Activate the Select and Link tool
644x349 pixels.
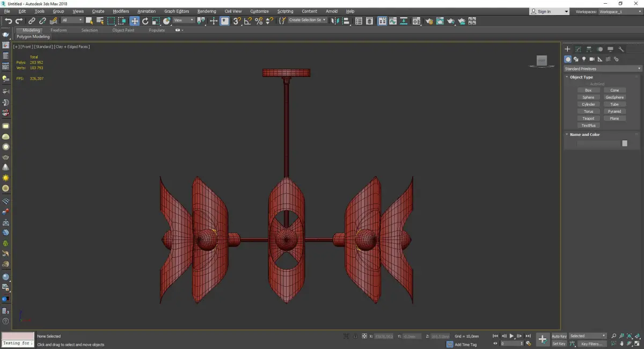[x=32, y=21]
